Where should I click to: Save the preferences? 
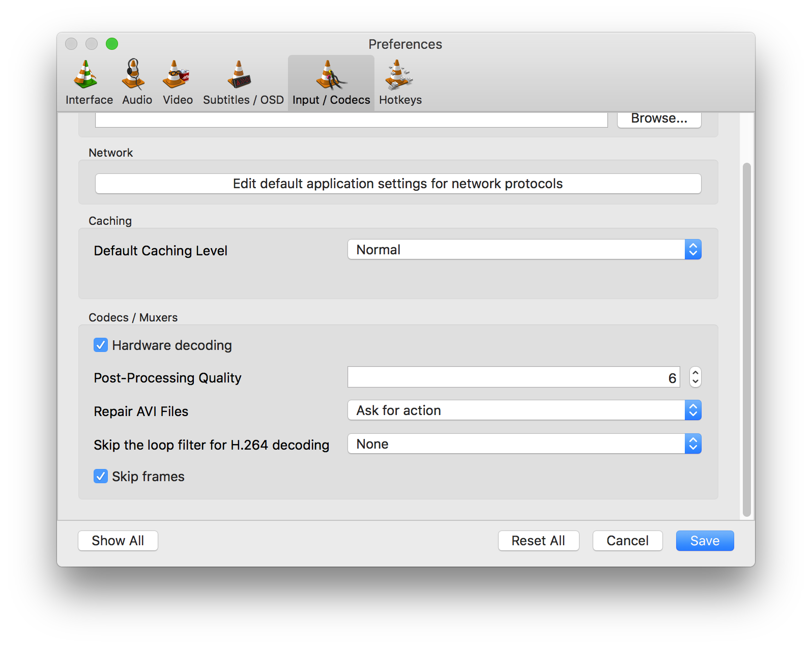click(x=705, y=541)
